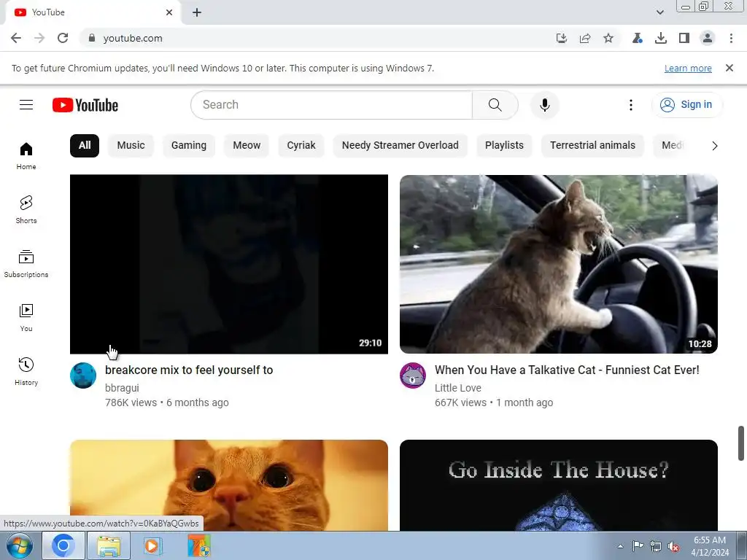Open the YouTube guide hamburger menu
This screenshot has width=747, height=560.
coord(26,105)
